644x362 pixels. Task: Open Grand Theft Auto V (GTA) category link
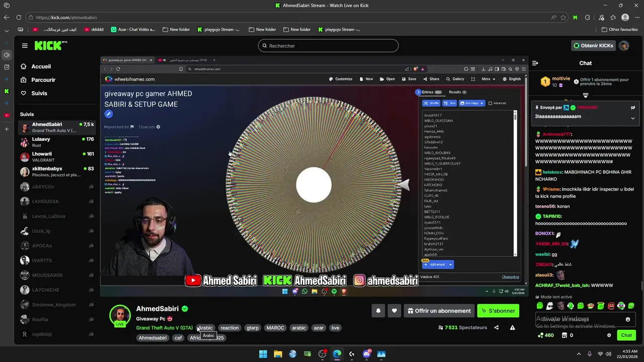[x=165, y=328]
